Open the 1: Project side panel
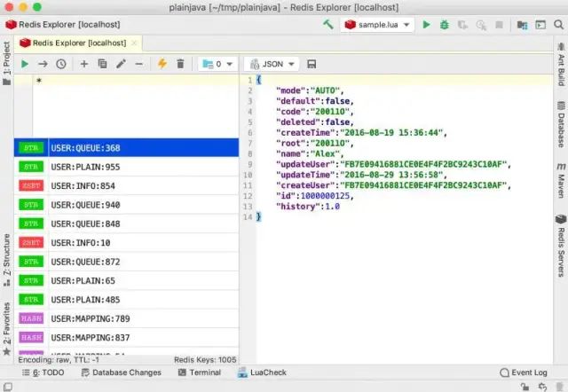The height and width of the screenshot is (392, 568). click(7, 63)
